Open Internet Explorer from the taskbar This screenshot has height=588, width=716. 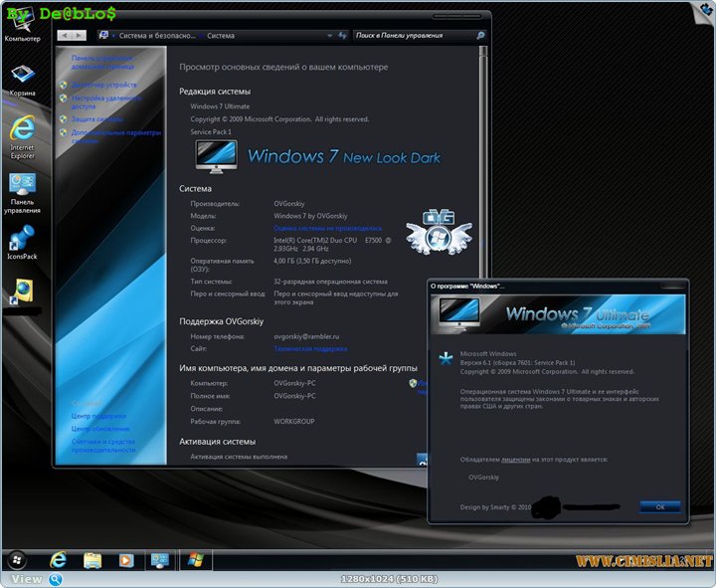coord(58,560)
